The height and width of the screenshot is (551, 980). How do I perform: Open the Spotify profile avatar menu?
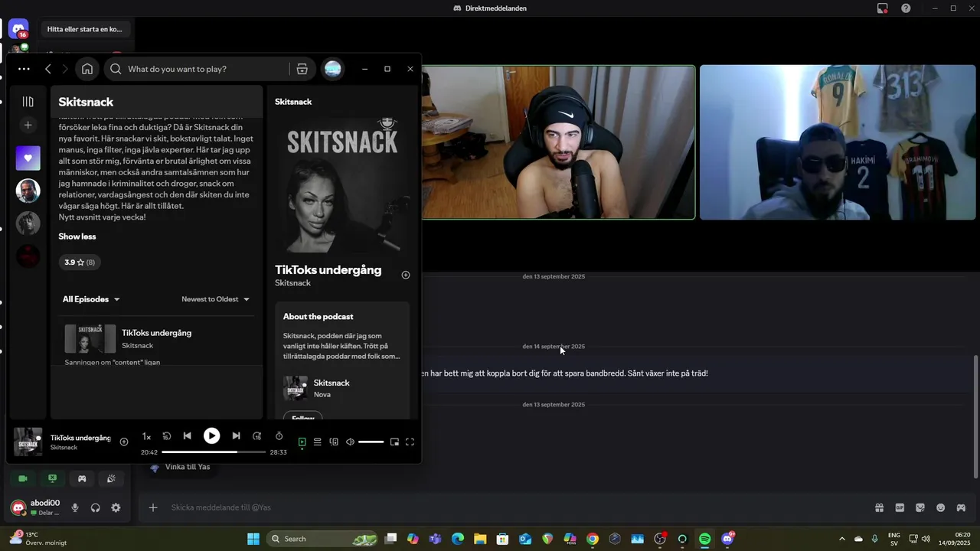coord(333,69)
